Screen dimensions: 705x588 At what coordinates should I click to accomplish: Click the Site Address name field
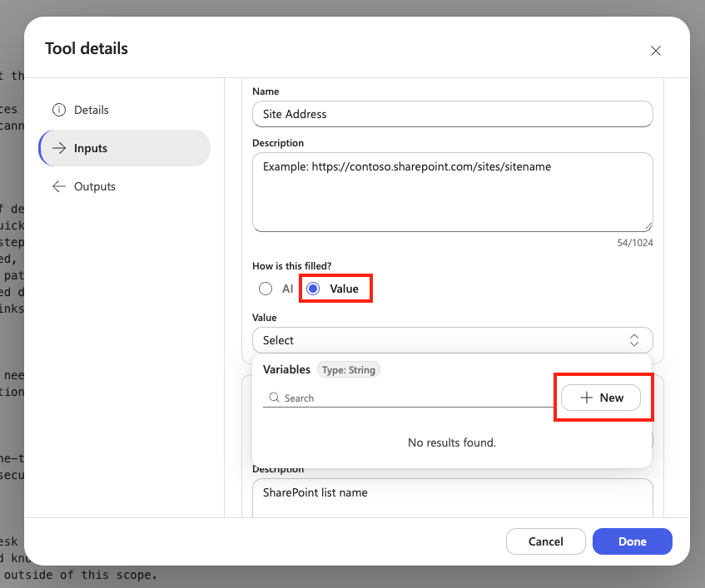point(452,114)
